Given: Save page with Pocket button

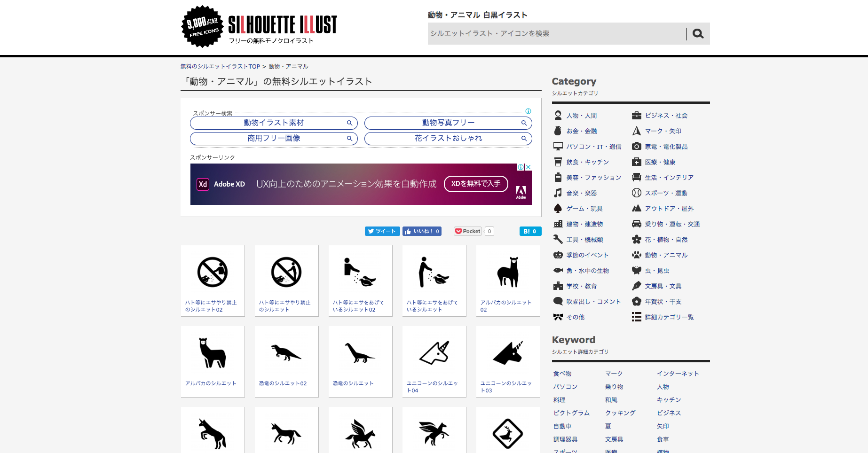Looking at the screenshot, I should point(468,231).
